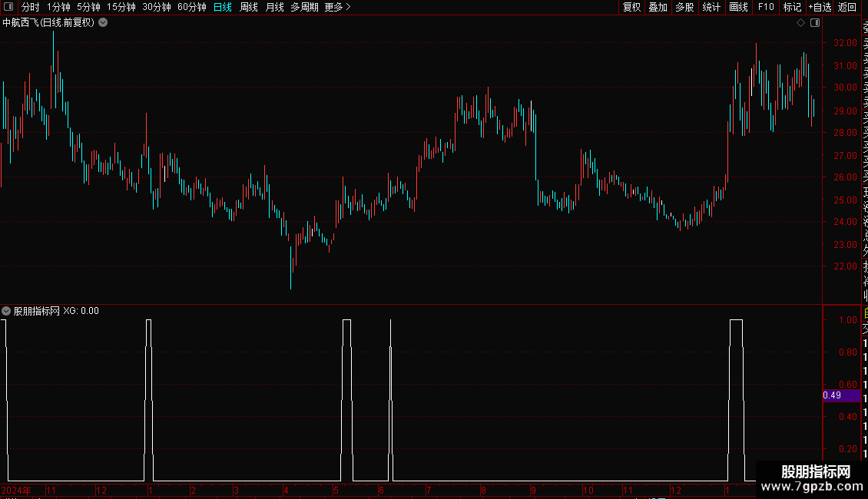Open the 多股 multi-stock view

coord(684,7)
